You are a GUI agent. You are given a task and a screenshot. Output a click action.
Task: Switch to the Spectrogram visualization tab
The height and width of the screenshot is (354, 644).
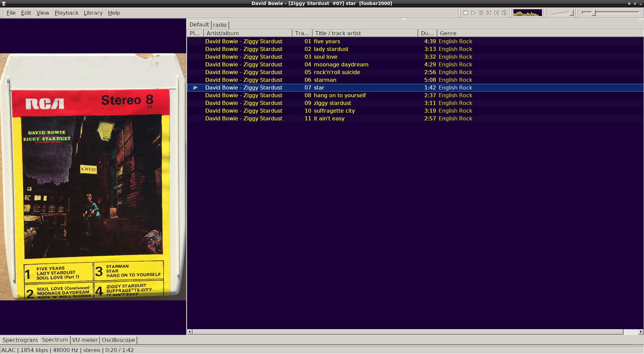point(20,340)
